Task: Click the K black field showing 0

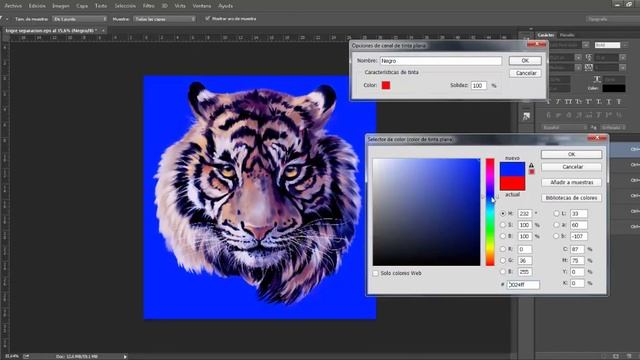Action: (x=577, y=283)
